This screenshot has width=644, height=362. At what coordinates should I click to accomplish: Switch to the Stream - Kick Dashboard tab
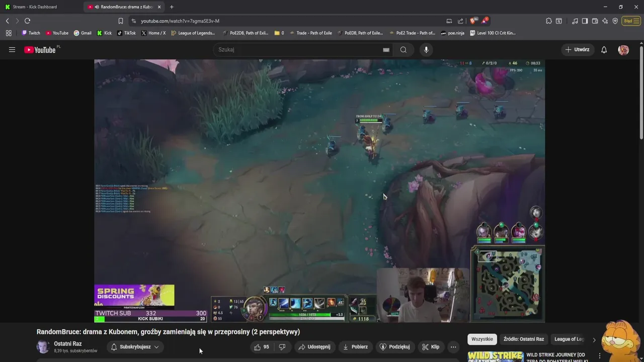pos(40,7)
